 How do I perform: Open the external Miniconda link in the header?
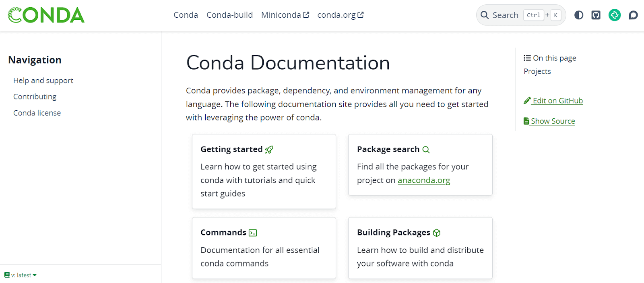tap(285, 15)
